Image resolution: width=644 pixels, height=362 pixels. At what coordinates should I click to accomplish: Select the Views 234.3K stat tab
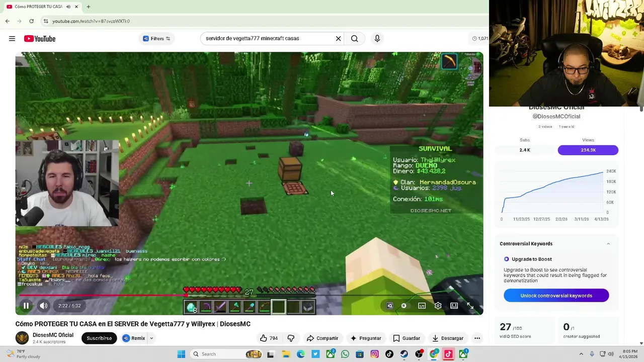pos(588,150)
